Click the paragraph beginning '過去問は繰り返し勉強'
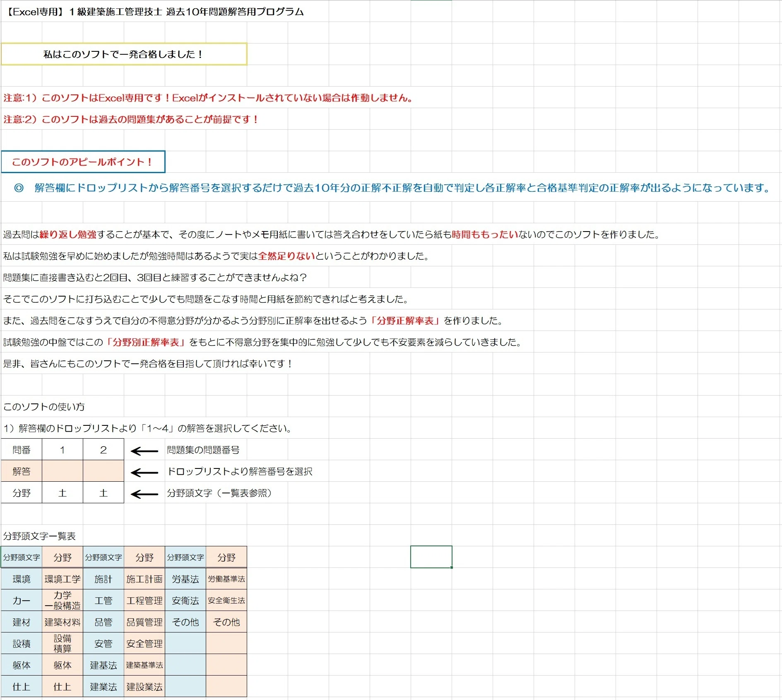This screenshot has width=782, height=700. coord(331,234)
